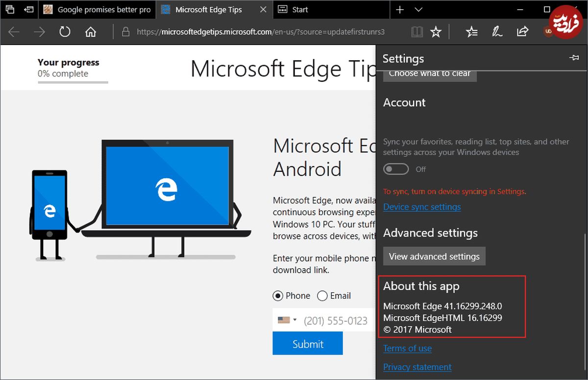Close the Microsoft Edge Tips tab
Screen dimensions: 588x380
(263, 9)
